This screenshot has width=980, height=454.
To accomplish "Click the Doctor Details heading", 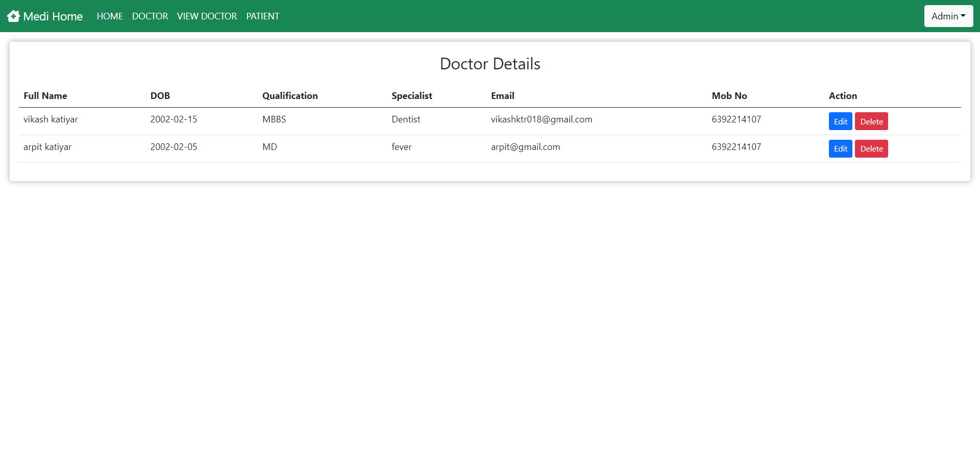I will coord(489,64).
